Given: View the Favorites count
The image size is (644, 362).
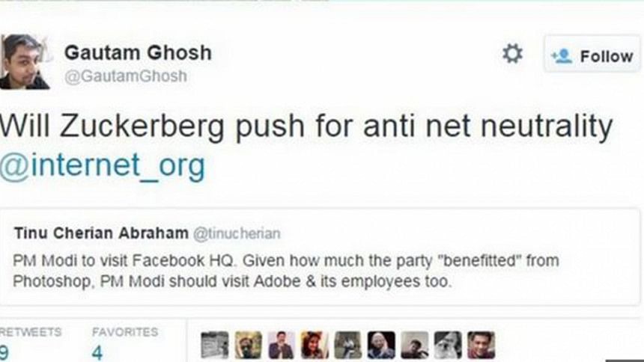Looking at the screenshot, I should click(98, 352).
